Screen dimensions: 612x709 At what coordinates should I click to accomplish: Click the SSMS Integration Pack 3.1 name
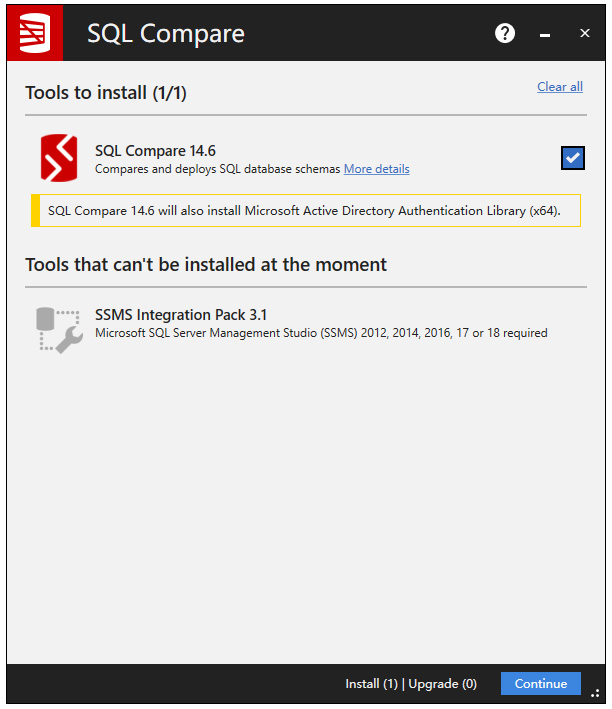tap(181, 315)
